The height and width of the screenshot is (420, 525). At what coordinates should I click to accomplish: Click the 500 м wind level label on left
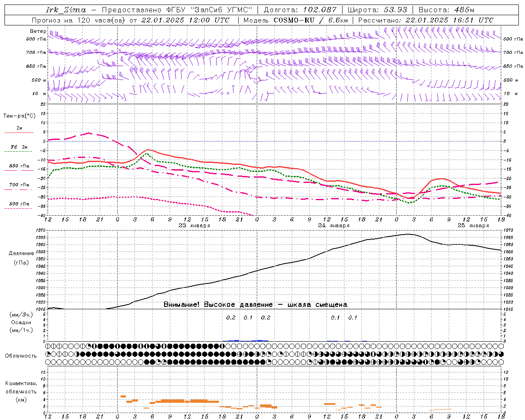pyautogui.click(x=39, y=80)
